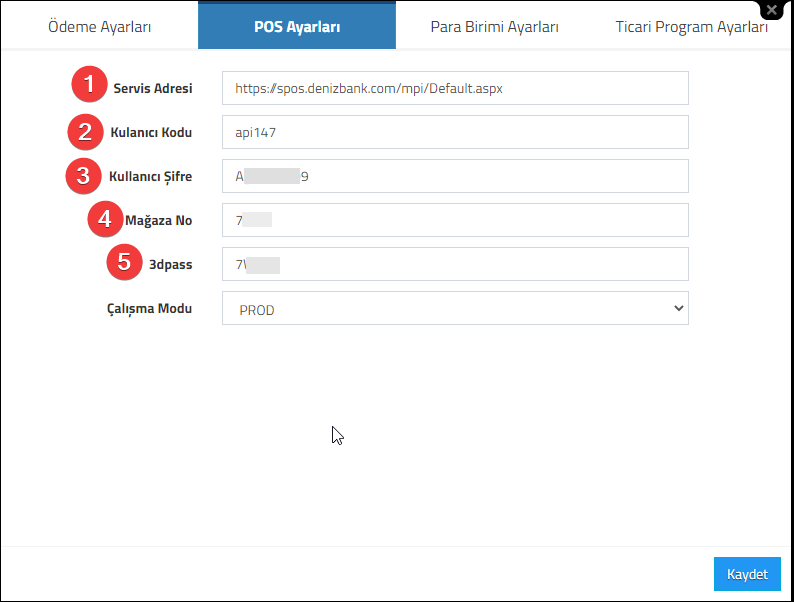Go to the Ticari Program Ayarları tab
Image resolution: width=794 pixels, height=602 pixels.
click(692, 26)
